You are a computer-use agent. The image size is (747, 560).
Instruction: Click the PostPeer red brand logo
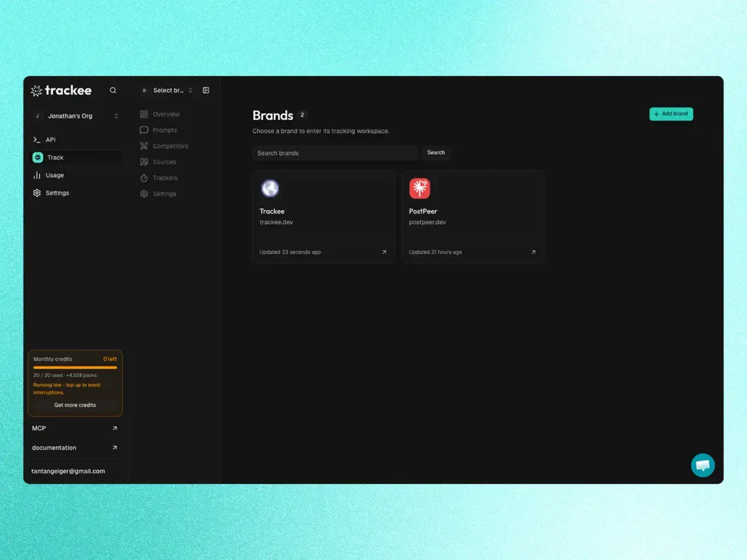[420, 189]
